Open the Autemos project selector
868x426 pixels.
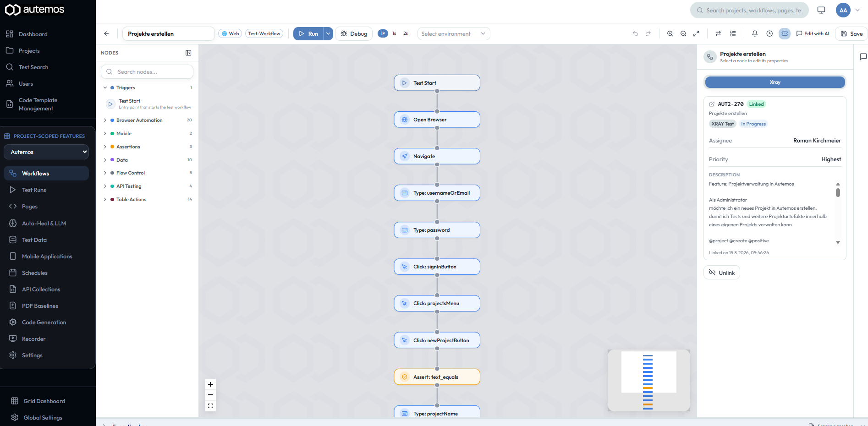46,152
